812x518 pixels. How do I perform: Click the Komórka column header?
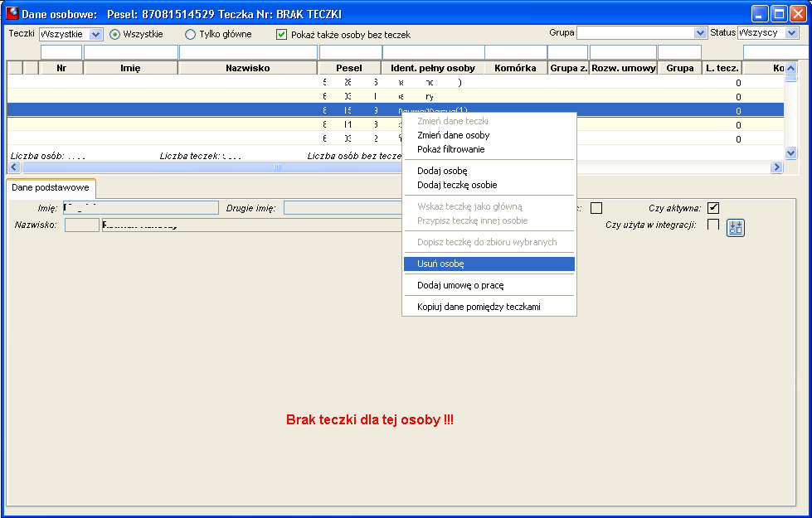click(x=515, y=68)
